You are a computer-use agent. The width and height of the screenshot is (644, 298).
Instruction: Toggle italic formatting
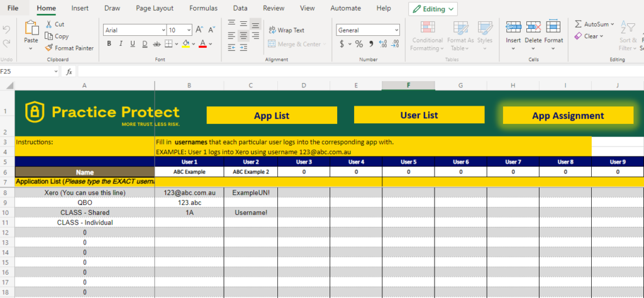pyautogui.click(x=121, y=44)
